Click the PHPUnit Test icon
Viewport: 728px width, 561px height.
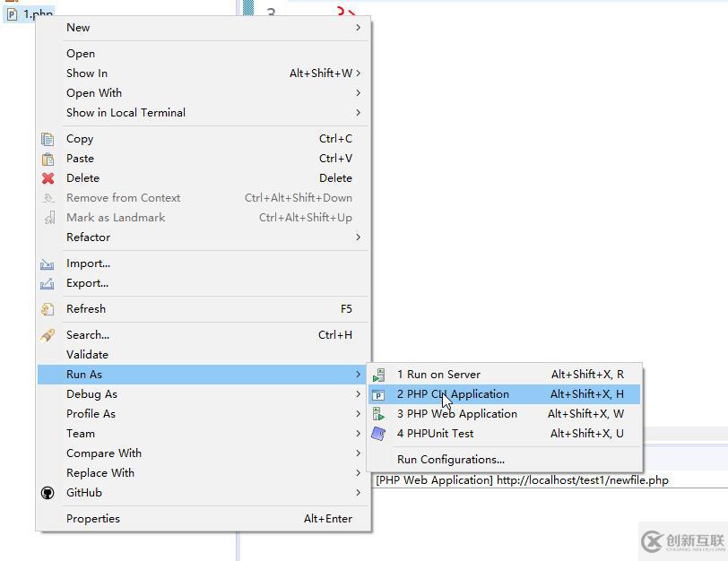pos(378,434)
